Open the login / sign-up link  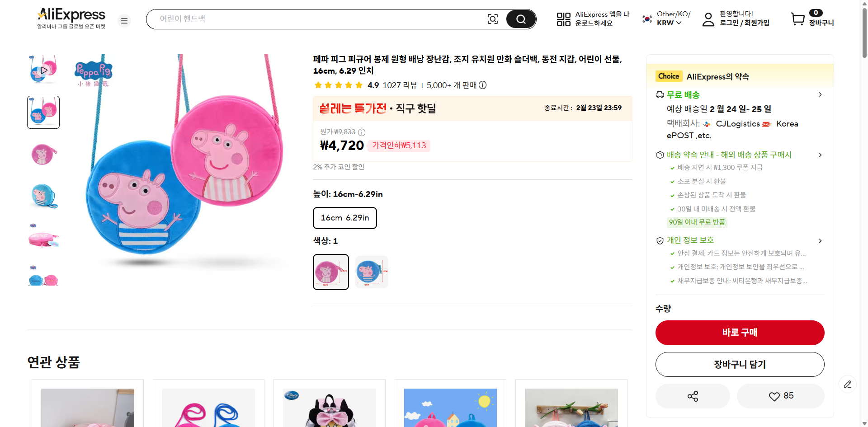(x=744, y=23)
